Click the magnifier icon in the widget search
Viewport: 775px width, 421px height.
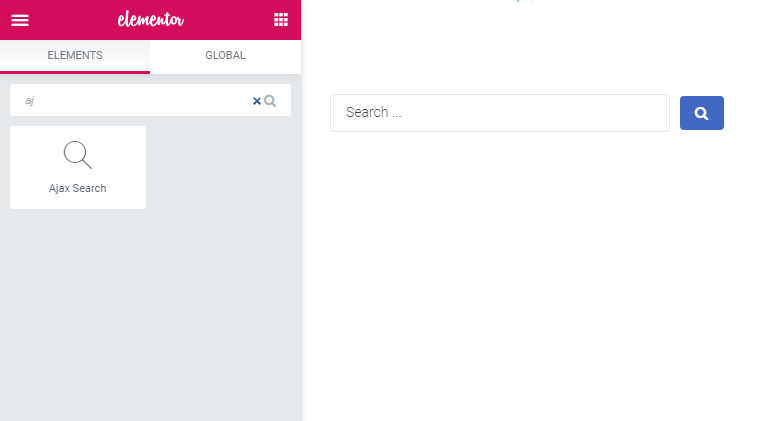(x=270, y=101)
